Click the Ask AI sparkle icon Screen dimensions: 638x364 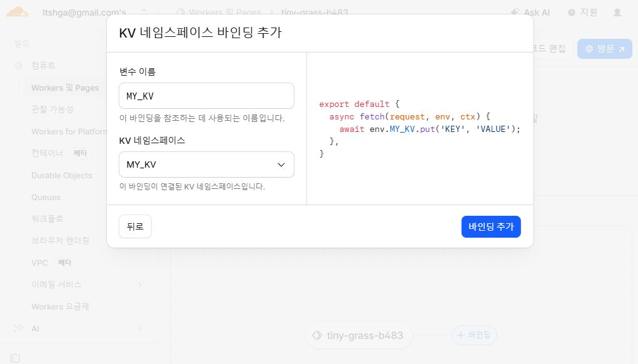(x=515, y=12)
